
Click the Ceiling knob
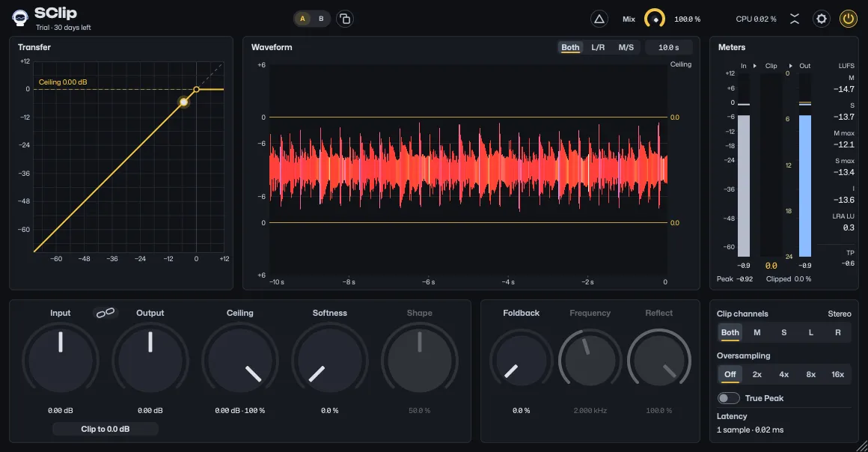(x=239, y=360)
